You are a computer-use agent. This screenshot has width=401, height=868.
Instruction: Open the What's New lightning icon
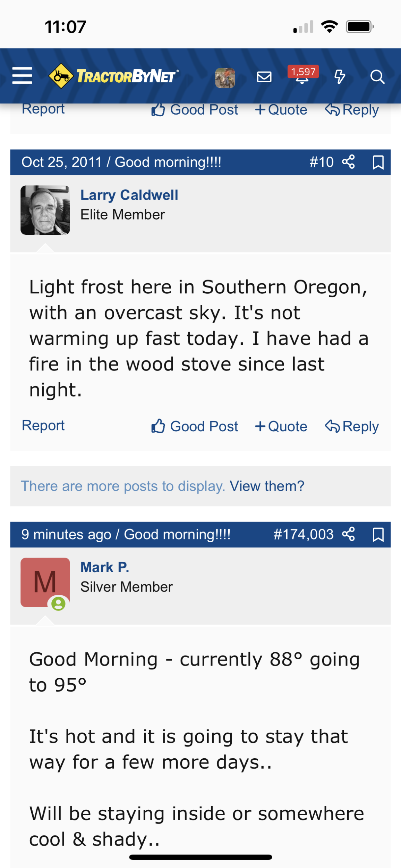[x=340, y=77]
